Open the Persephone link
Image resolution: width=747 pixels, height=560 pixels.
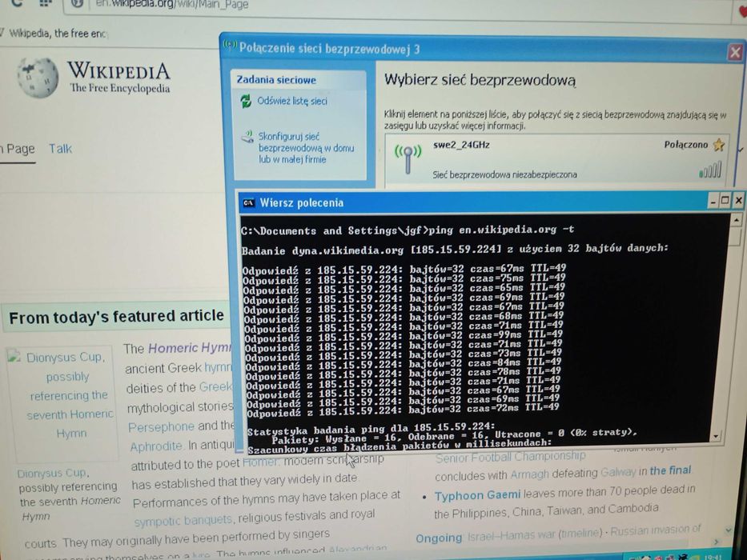pos(161,427)
